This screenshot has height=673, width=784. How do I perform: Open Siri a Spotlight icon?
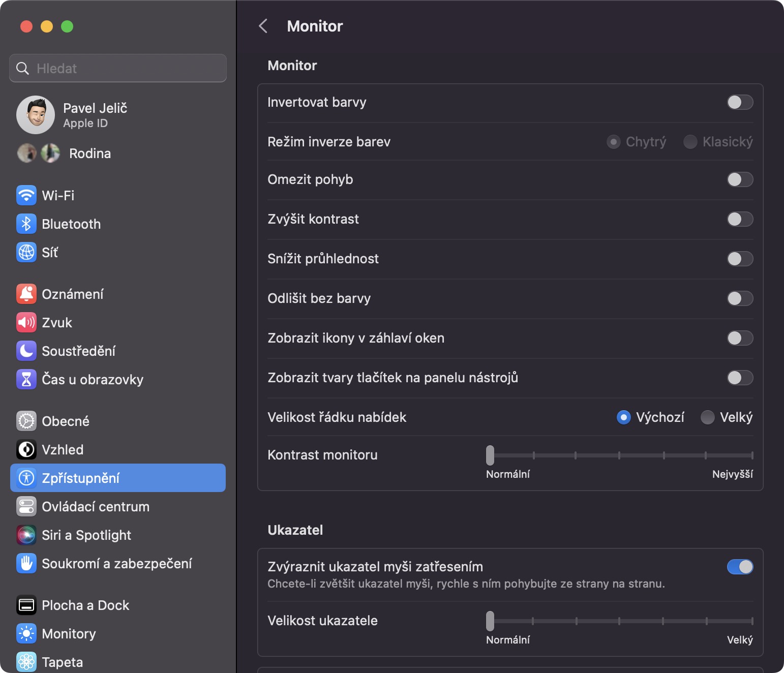pos(26,535)
